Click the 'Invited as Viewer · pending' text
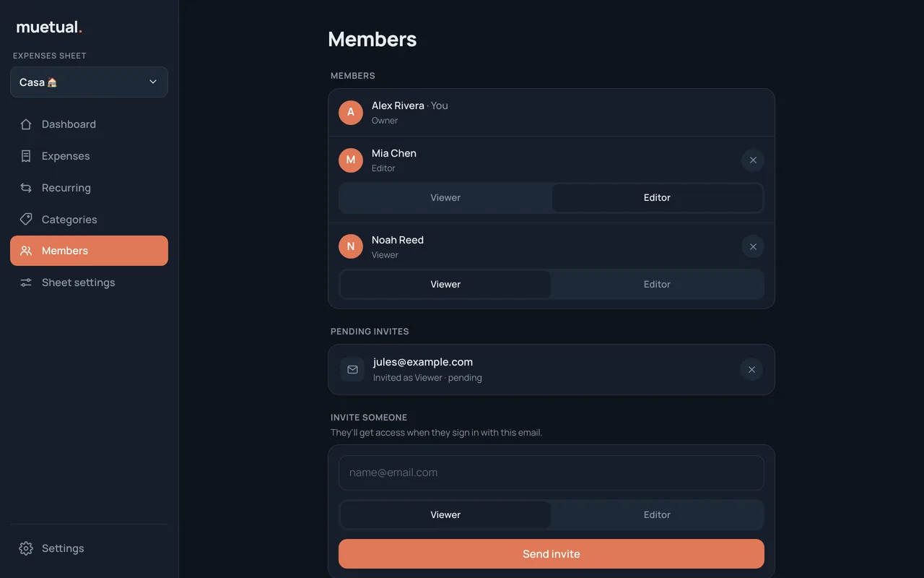The image size is (924, 578). (427, 378)
